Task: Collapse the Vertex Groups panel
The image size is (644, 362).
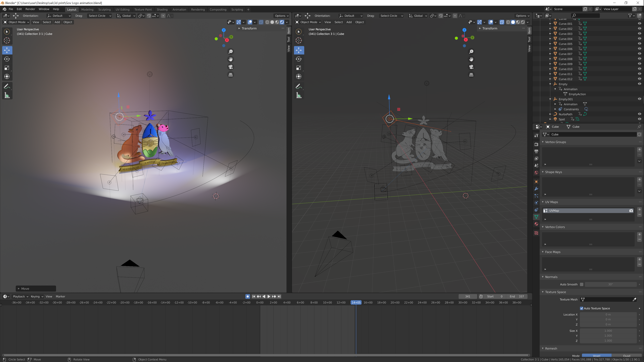Action: click(543, 142)
